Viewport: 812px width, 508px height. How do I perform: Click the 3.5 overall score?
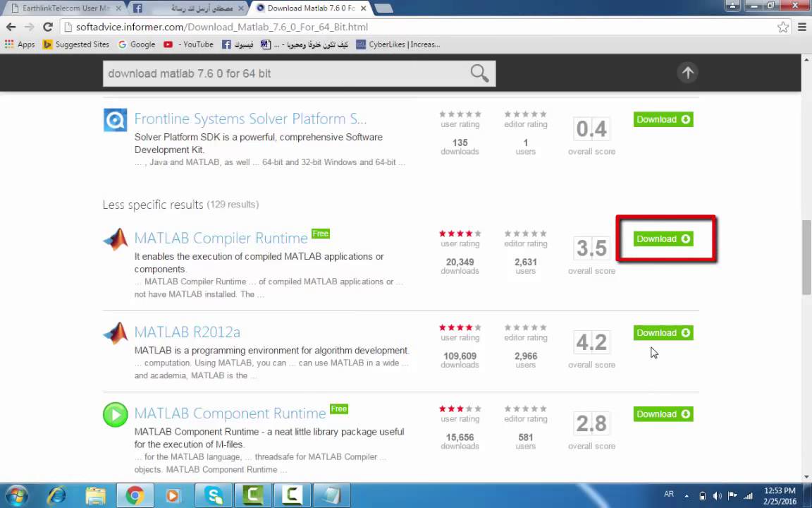591,248
